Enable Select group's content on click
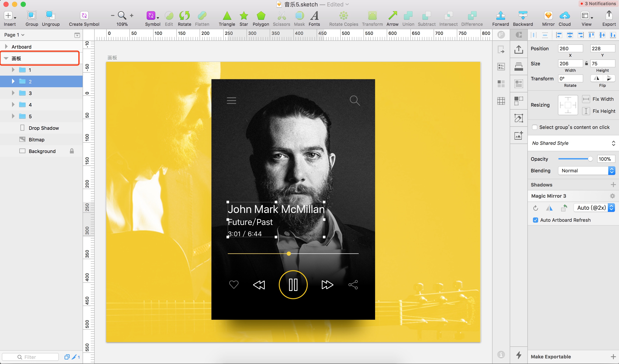 [534, 127]
